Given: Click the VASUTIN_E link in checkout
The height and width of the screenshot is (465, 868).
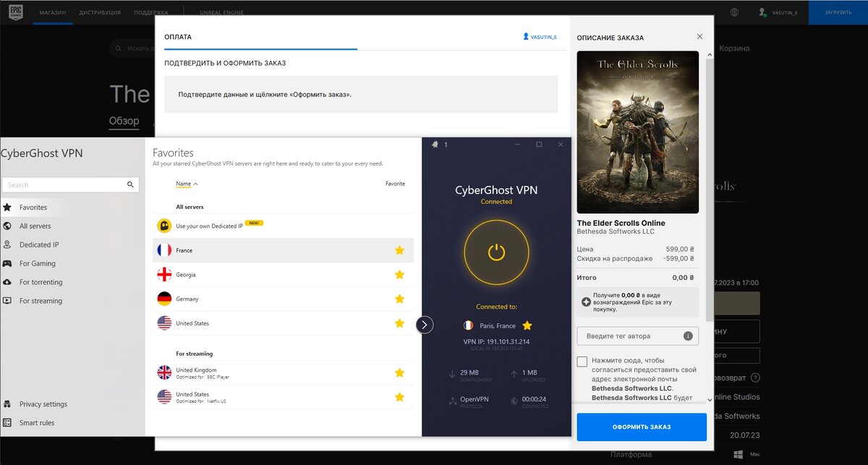Looking at the screenshot, I should coord(540,36).
